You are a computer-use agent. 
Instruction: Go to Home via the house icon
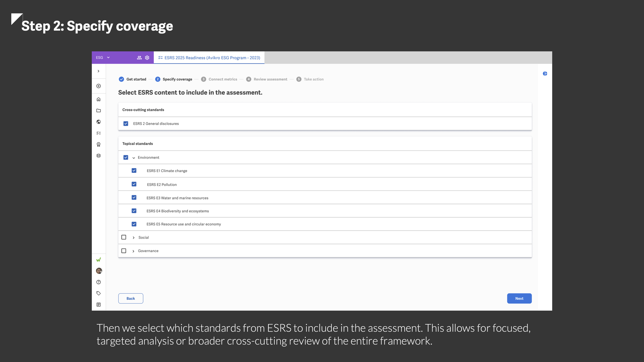pos(98,99)
